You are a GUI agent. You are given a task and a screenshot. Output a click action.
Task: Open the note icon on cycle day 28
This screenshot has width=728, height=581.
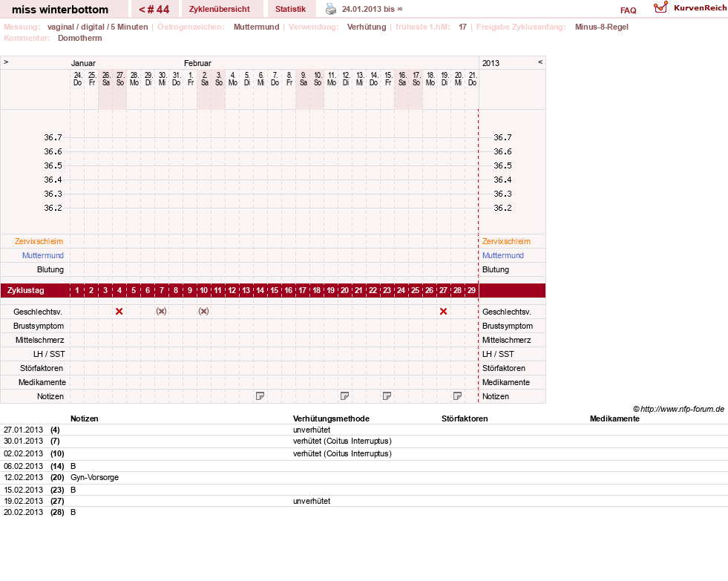[457, 395]
